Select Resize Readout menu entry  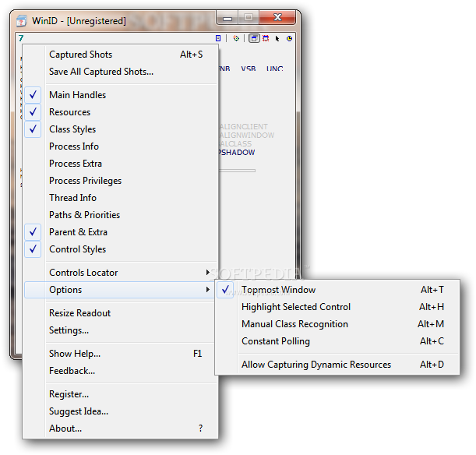tap(121, 313)
